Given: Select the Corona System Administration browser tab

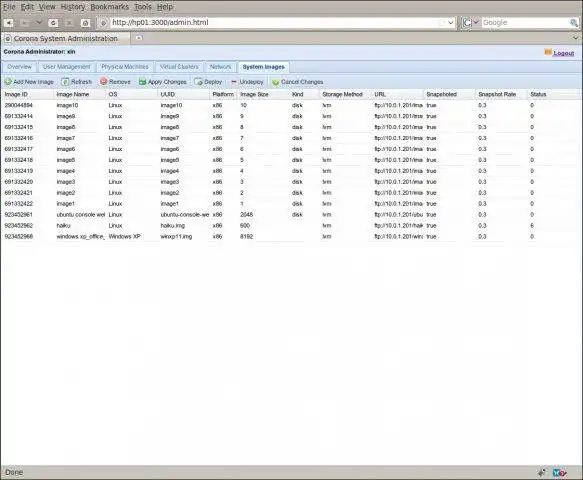Looking at the screenshot, I should coord(66,38).
